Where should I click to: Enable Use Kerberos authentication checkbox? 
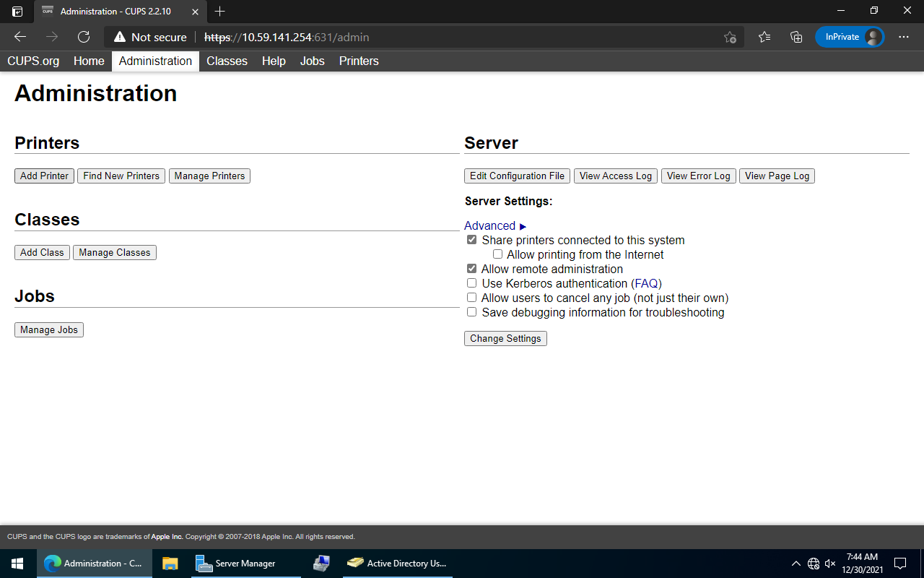pos(472,283)
